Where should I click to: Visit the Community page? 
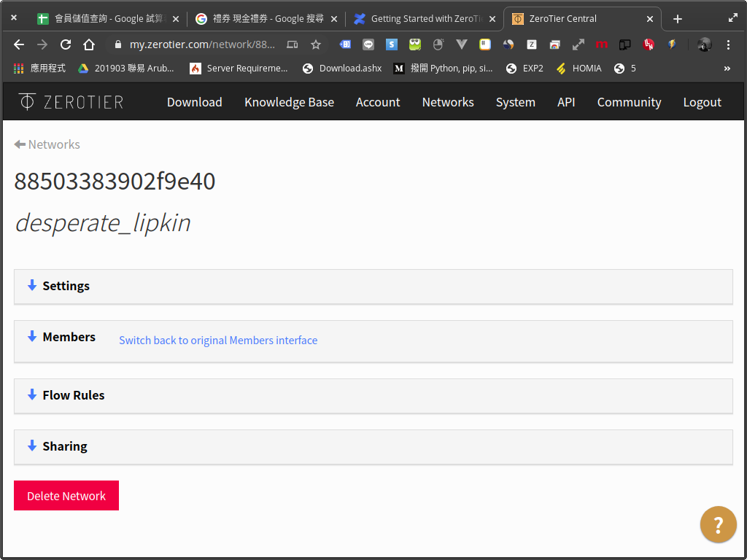[x=629, y=102]
